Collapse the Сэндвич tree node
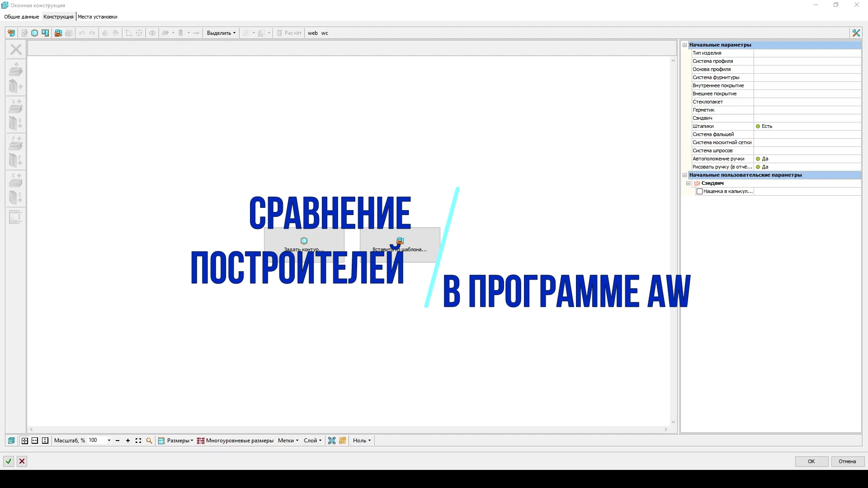Screen dimensions: 868x488 tap(688, 183)
